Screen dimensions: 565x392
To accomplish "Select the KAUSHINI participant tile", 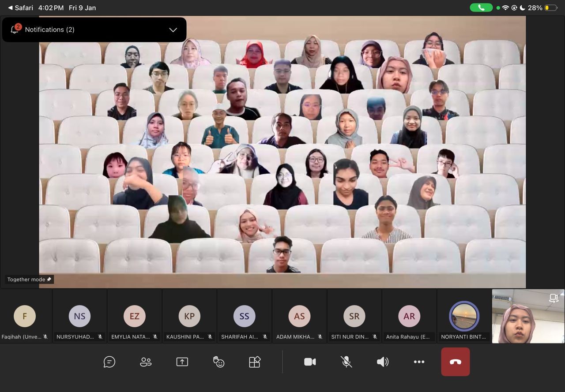I will 189,317.
